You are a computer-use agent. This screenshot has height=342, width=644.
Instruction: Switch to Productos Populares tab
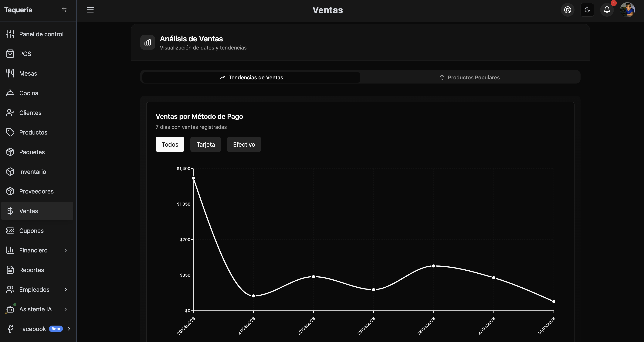470,77
